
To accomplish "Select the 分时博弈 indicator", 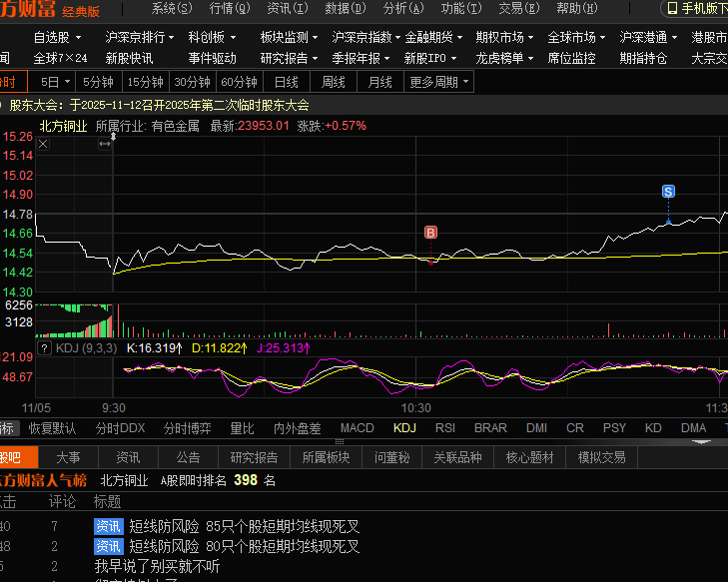I will tap(187, 428).
